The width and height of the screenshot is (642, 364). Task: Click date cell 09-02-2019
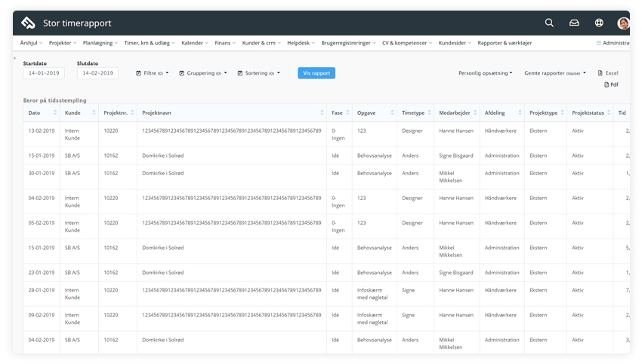tap(42, 315)
